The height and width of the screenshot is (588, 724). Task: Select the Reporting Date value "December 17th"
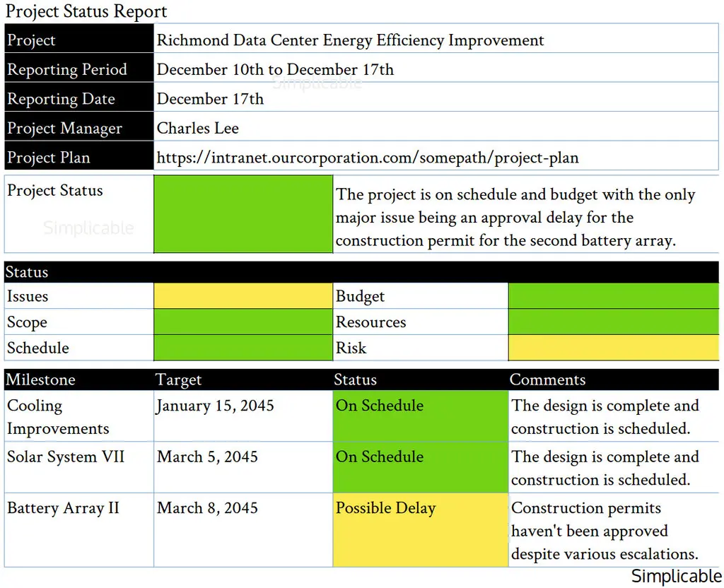pyautogui.click(x=210, y=99)
